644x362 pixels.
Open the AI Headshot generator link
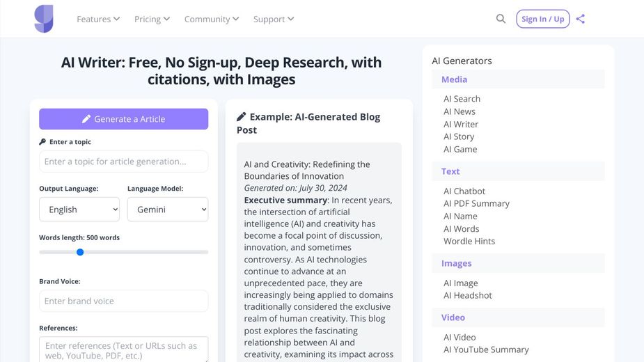467,295
